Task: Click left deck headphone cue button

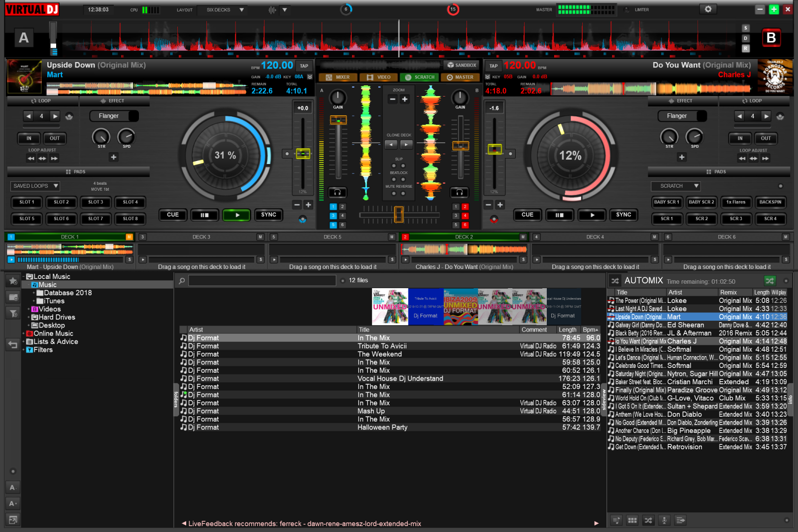Action: point(337,192)
